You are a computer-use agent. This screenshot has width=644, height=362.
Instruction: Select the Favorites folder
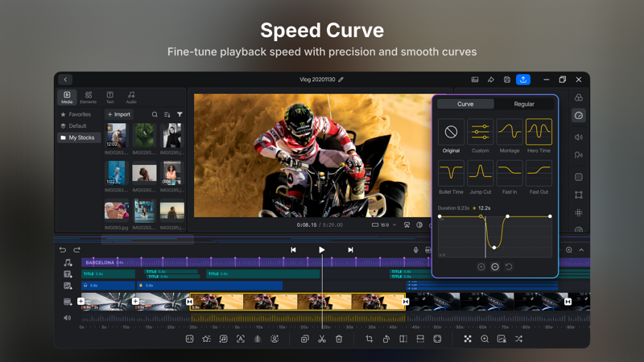[76, 114]
